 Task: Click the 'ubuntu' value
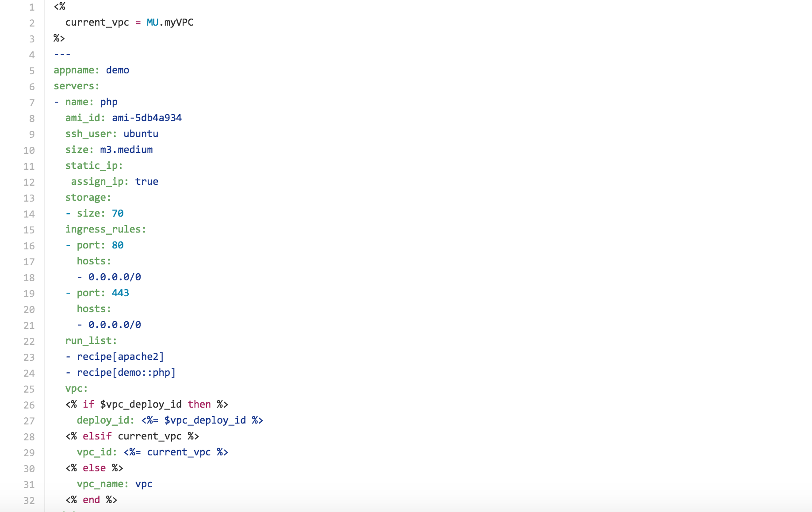point(141,134)
